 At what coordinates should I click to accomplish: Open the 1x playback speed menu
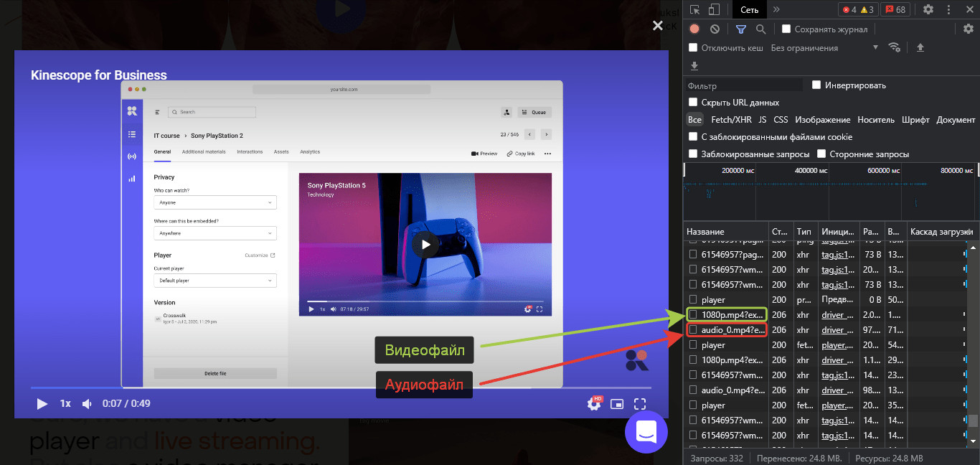tap(65, 404)
